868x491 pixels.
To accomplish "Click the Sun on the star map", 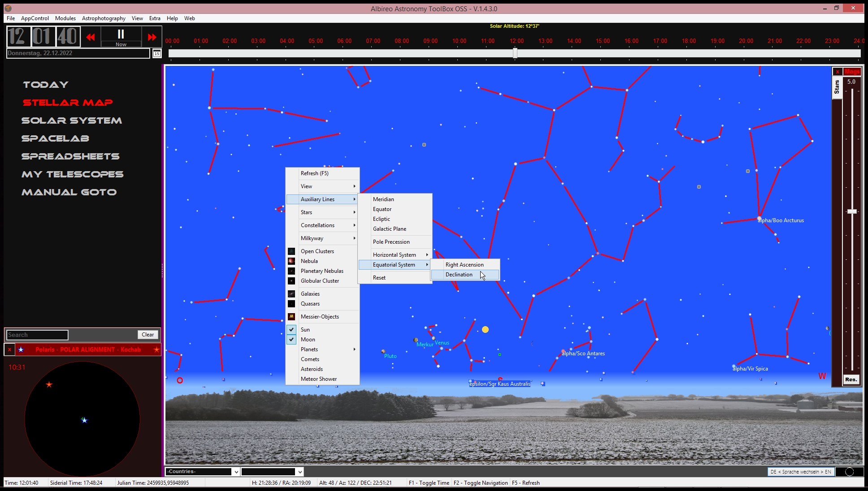I will click(x=485, y=330).
